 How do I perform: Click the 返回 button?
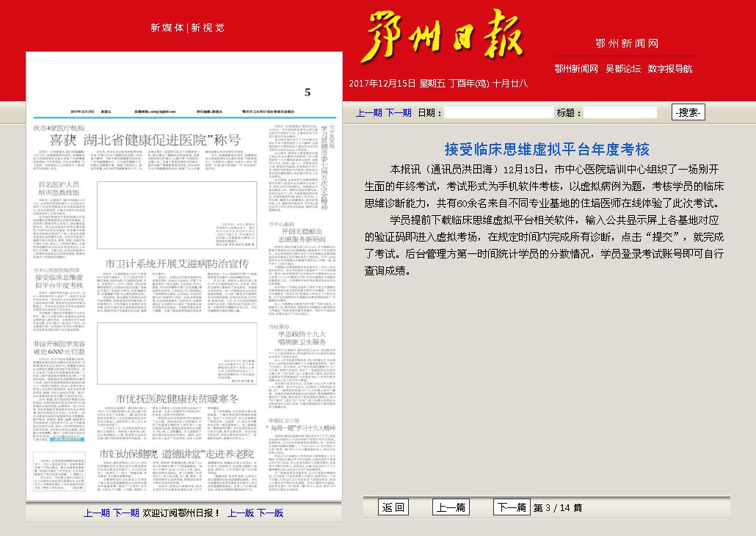click(393, 507)
